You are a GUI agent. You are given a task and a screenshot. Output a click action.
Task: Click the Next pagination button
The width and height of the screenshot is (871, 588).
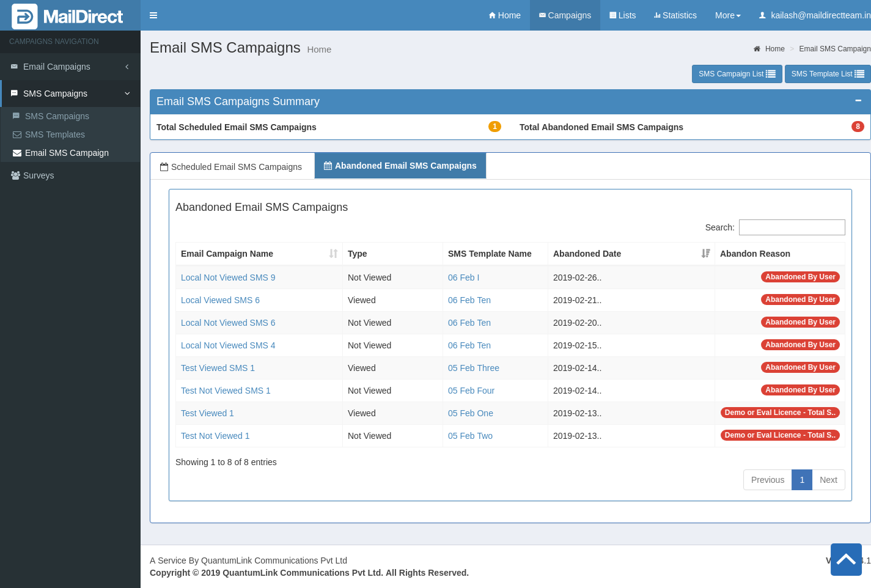point(828,480)
